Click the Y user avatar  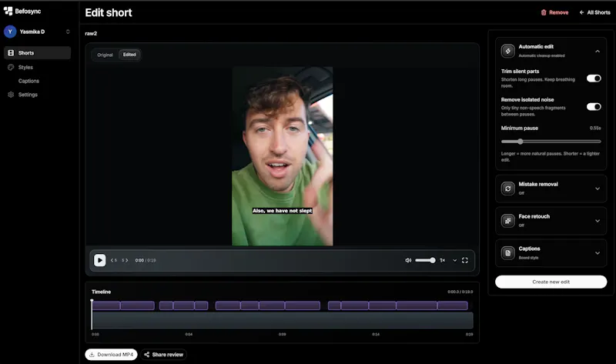point(10,32)
